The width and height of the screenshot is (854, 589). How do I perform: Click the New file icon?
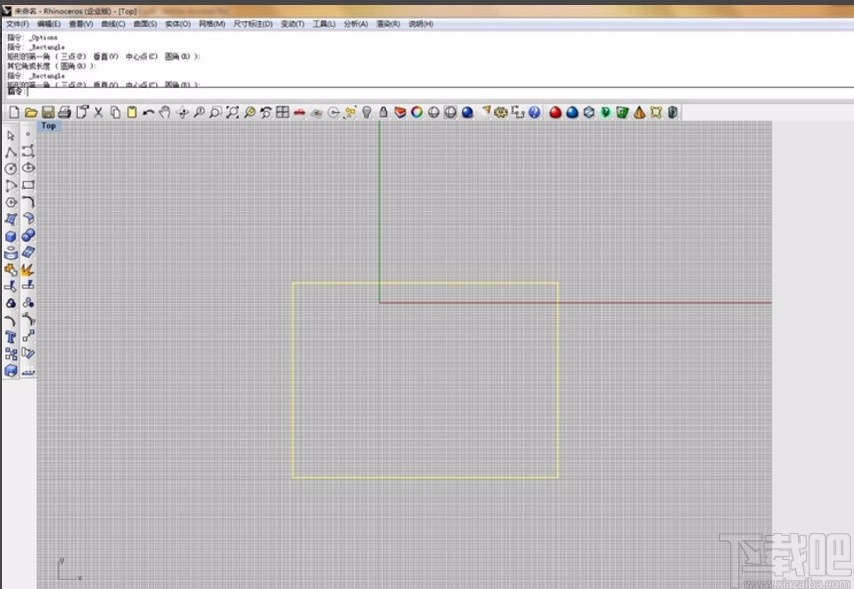click(x=14, y=112)
